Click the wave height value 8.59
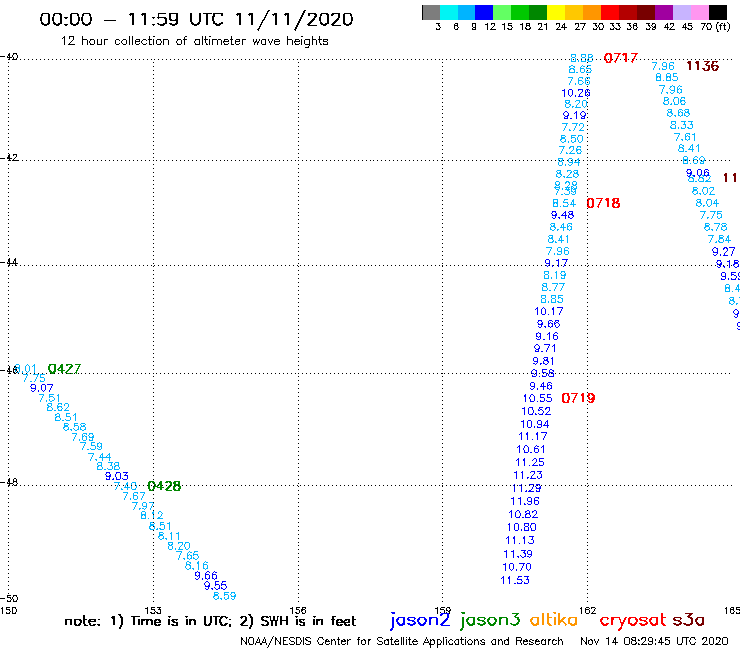This screenshot has width=740, height=650. tap(224, 596)
